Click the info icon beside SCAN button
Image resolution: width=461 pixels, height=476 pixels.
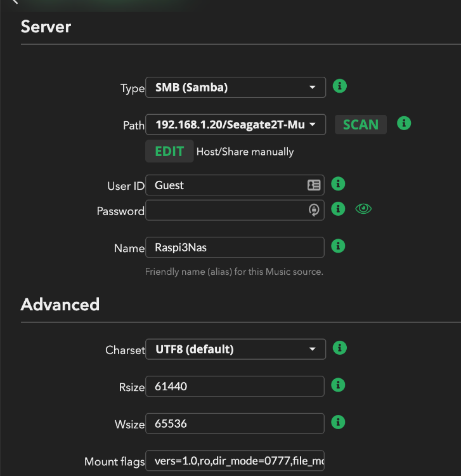coord(404,123)
